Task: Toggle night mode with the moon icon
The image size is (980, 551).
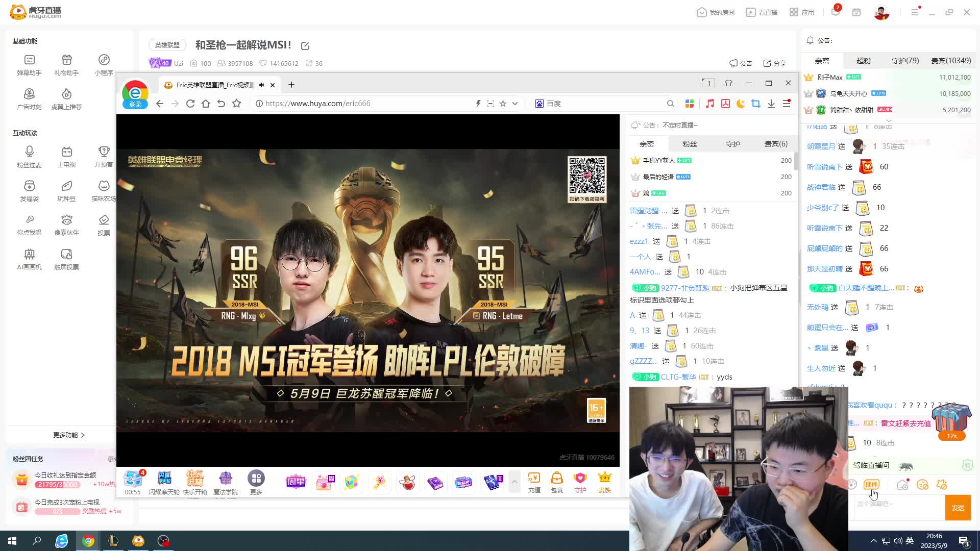Action: [x=741, y=103]
